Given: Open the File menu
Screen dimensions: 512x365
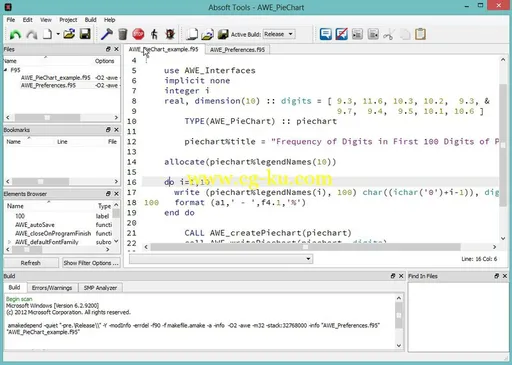Looking at the screenshot, I should 11,20.
